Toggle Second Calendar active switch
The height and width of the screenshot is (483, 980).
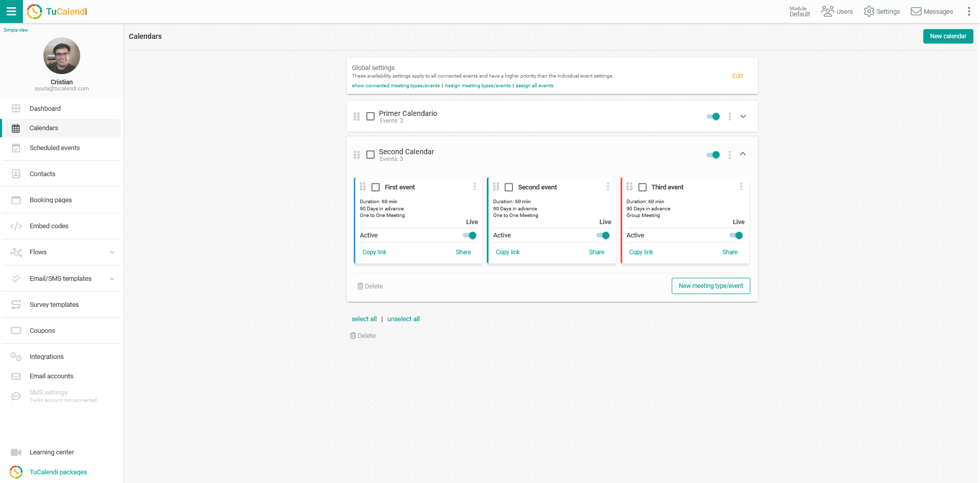713,155
